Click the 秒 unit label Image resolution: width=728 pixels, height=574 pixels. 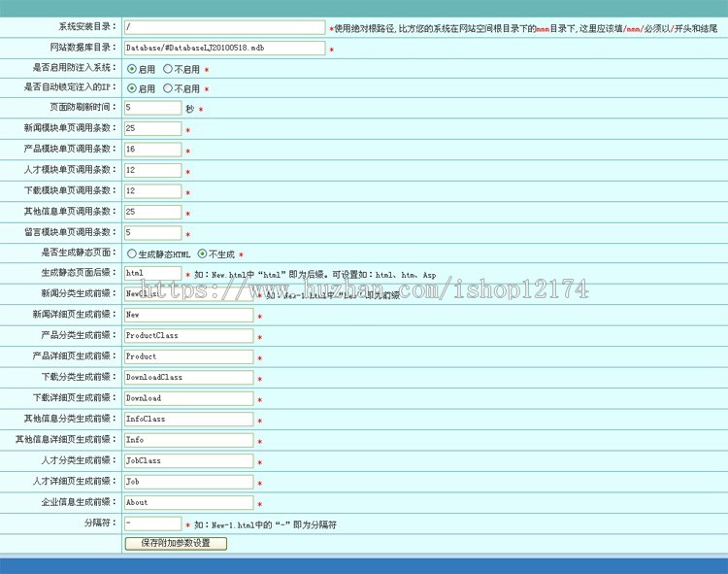(189, 109)
